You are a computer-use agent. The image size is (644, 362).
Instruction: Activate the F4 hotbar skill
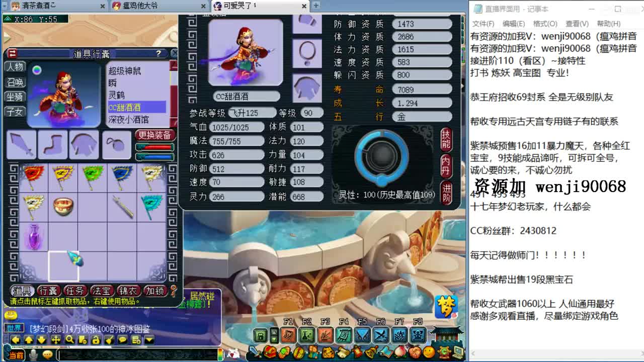coord(344,335)
